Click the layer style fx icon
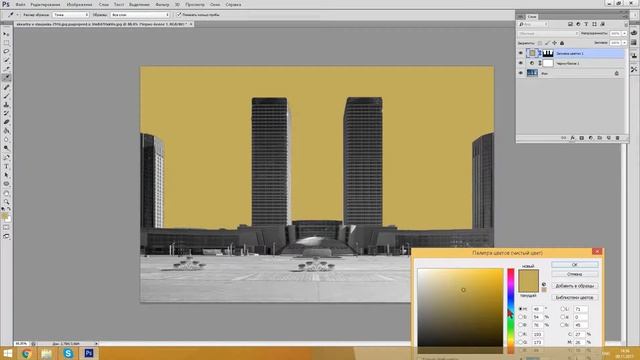Viewport: 640px width, 360px height. click(573, 138)
